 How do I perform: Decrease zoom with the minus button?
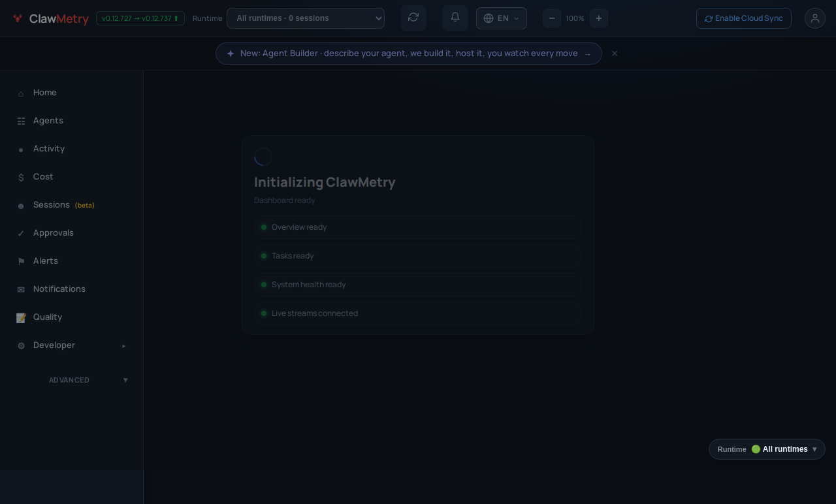(552, 18)
